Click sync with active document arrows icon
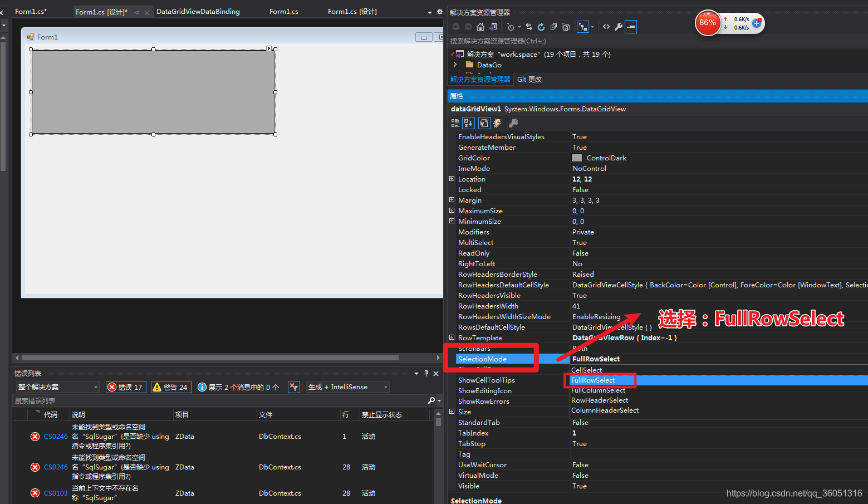This screenshot has width=868, height=504. point(529,27)
